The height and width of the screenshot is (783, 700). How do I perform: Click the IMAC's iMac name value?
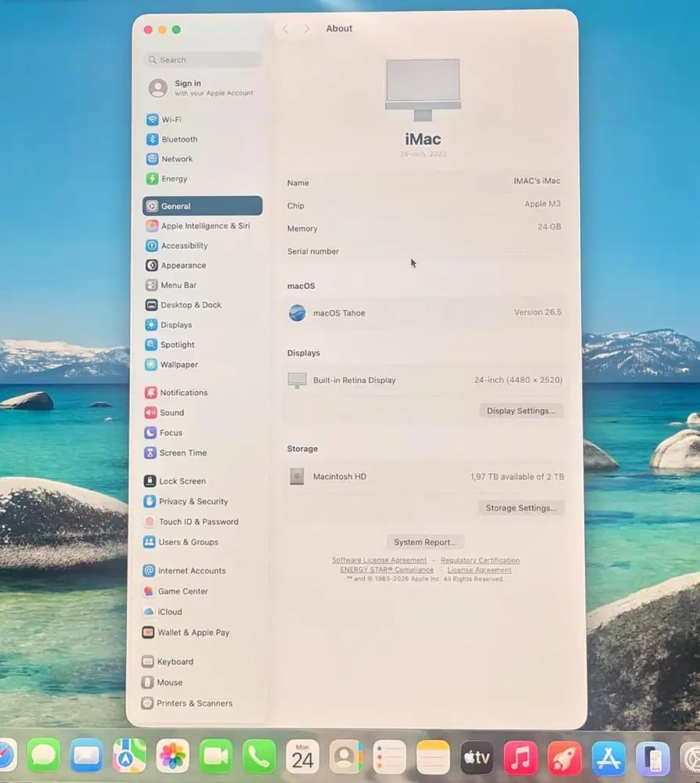coord(536,181)
